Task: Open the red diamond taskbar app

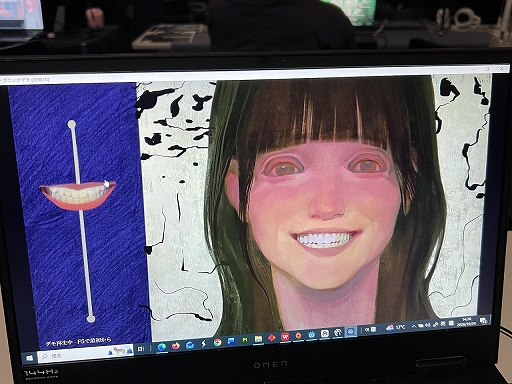Action: tap(272, 338)
